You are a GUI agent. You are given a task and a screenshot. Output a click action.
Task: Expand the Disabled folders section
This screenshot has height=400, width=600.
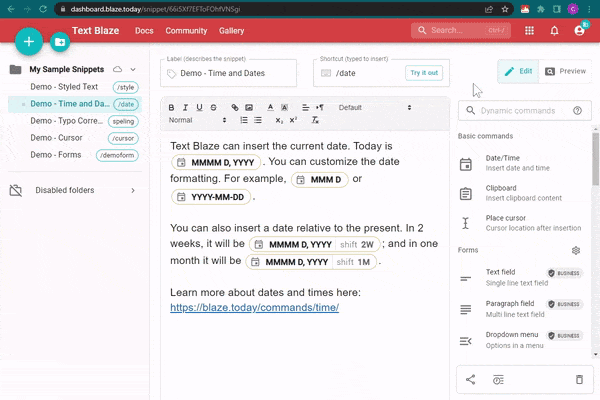tap(133, 190)
